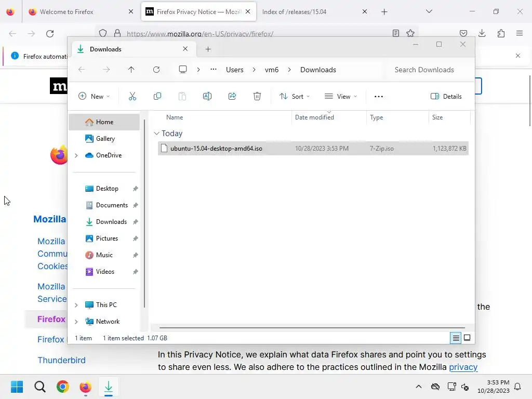This screenshot has height=399, width=532.
Task: Toggle the Details pane button
Action: coord(446,96)
